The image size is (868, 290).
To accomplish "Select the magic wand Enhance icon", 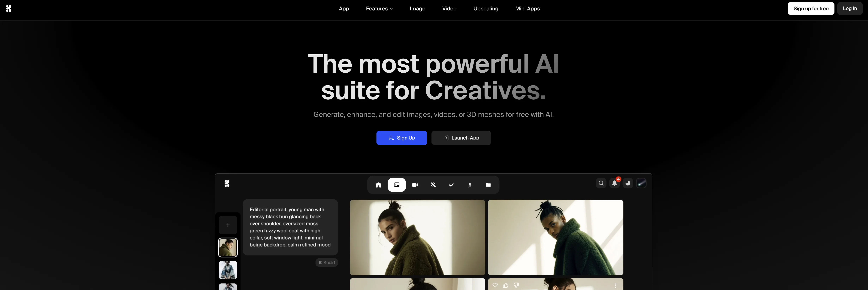I will pyautogui.click(x=433, y=185).
